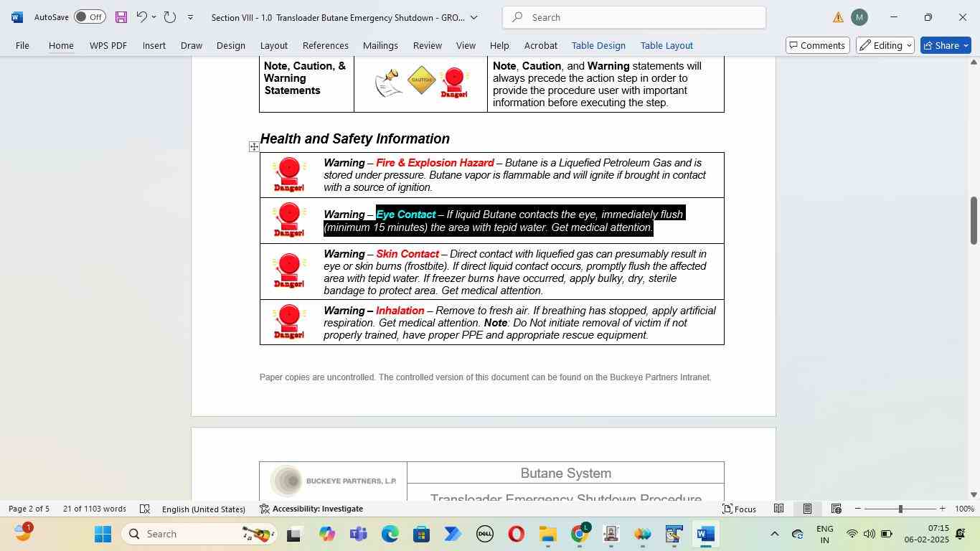Click the zoom out minus button
Screen dimensions: 980x551
pos(857,509)
